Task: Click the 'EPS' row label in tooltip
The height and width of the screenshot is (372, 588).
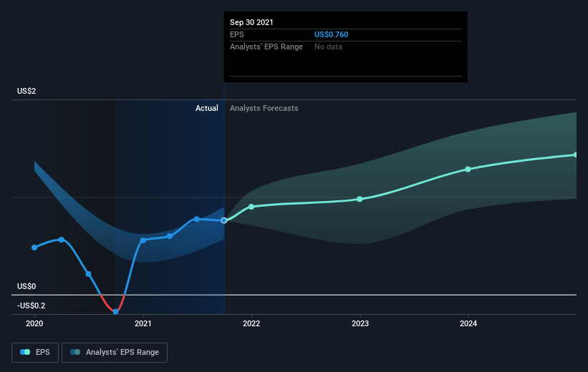Action: (236, 34)
